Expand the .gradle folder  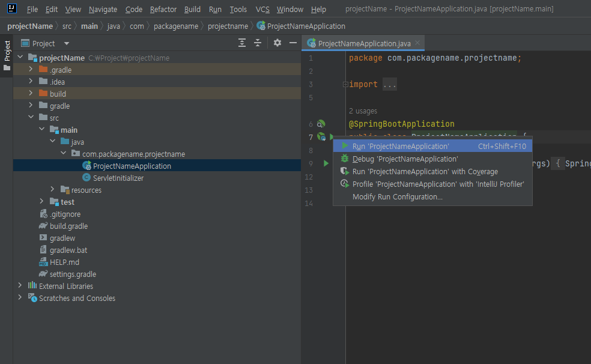(31, 69)
